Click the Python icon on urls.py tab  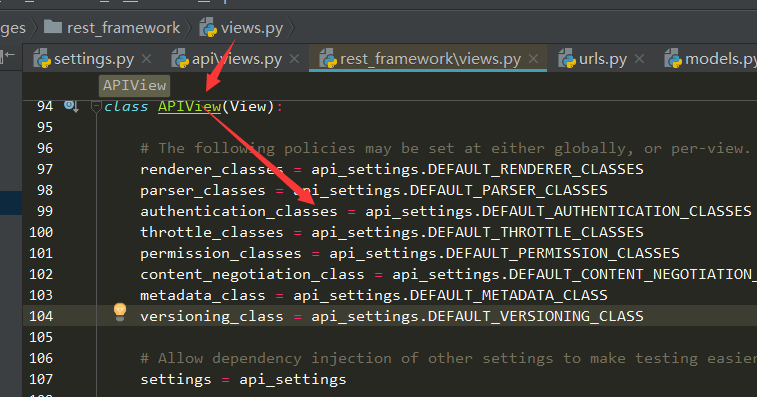567,58
